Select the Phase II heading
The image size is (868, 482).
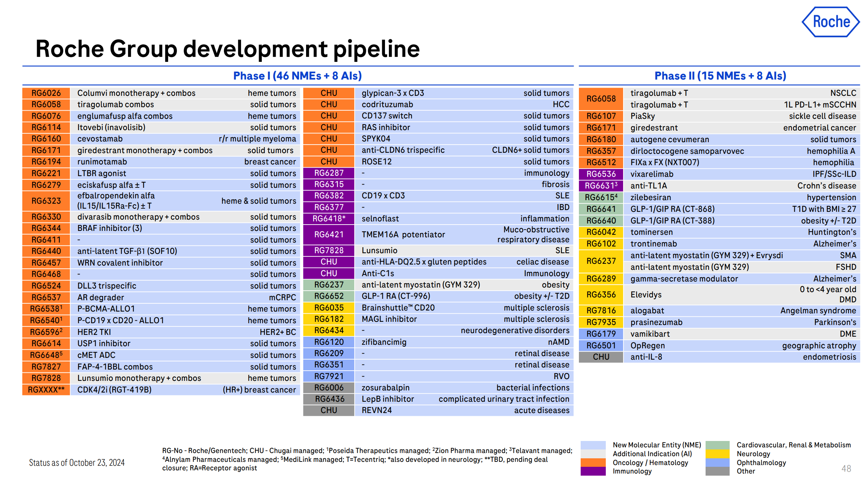pos(720,76)
